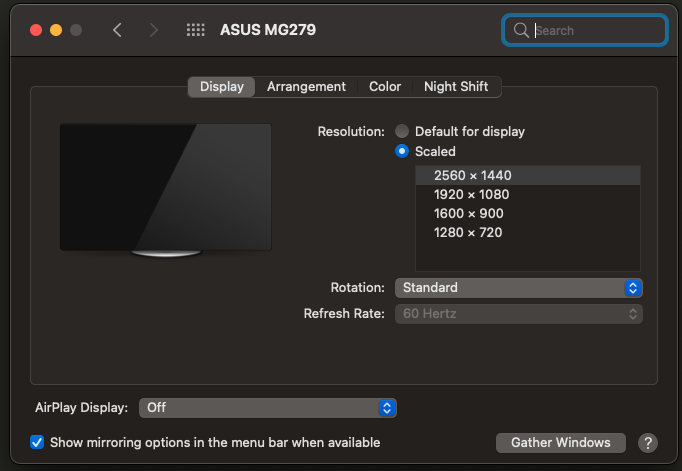This screenshot has width=682, height=471.
Task: Click the back navigation arrow
Action: point(117,30)
